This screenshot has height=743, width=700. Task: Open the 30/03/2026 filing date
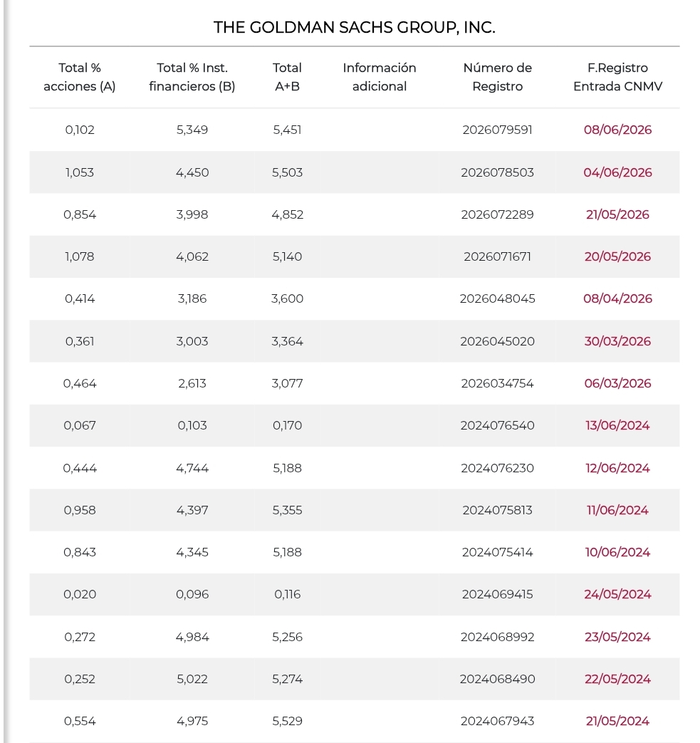click(x=617, y=342)
